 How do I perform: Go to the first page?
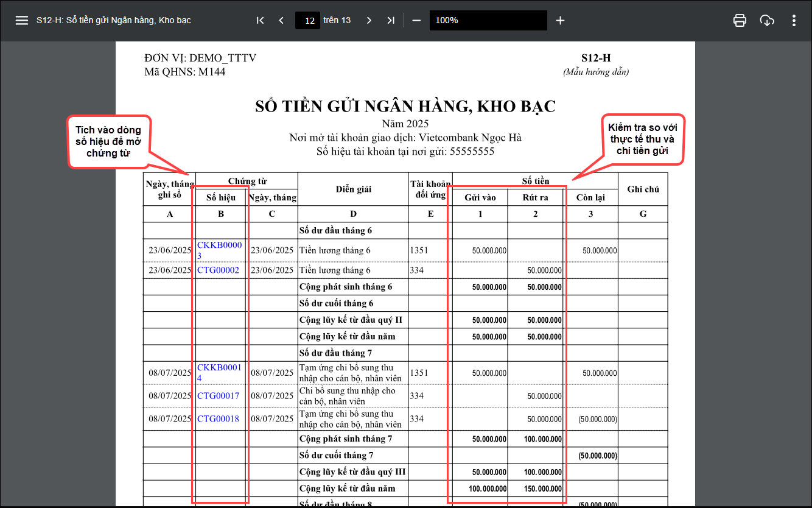(260, 20)
